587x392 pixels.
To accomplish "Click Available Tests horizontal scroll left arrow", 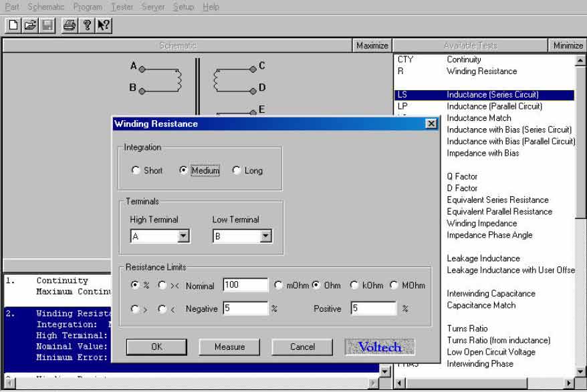I will coord(399,383).
